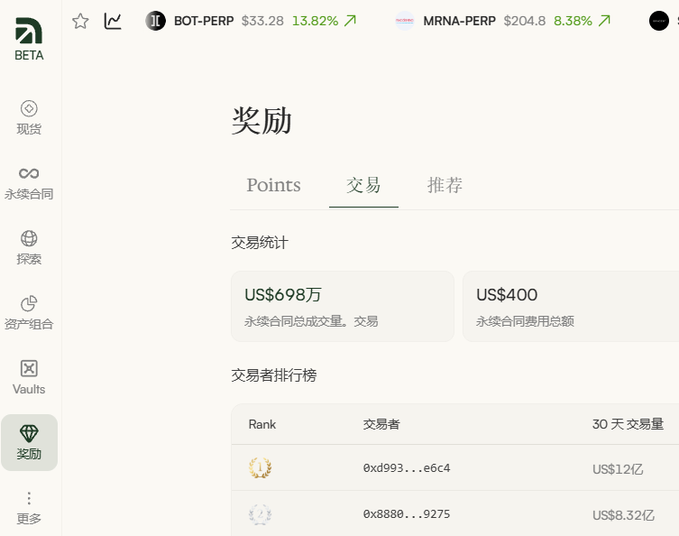Click BOT-PERP 13.82% change
679x536 pixels.
coord(315,21)
